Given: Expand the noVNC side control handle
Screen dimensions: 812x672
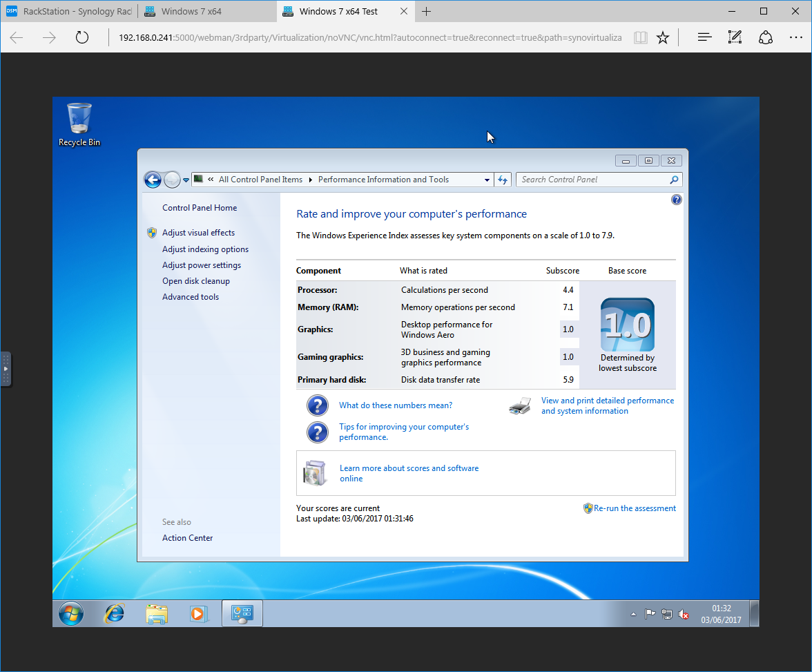Looking at the screenshot, I should [6, 369].
